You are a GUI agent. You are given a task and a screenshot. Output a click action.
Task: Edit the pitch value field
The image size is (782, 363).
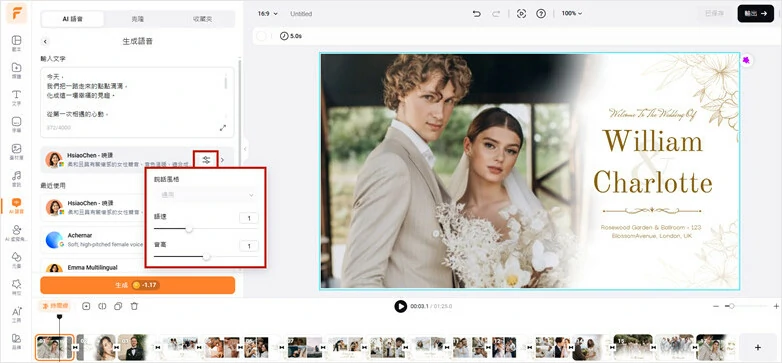248,245
